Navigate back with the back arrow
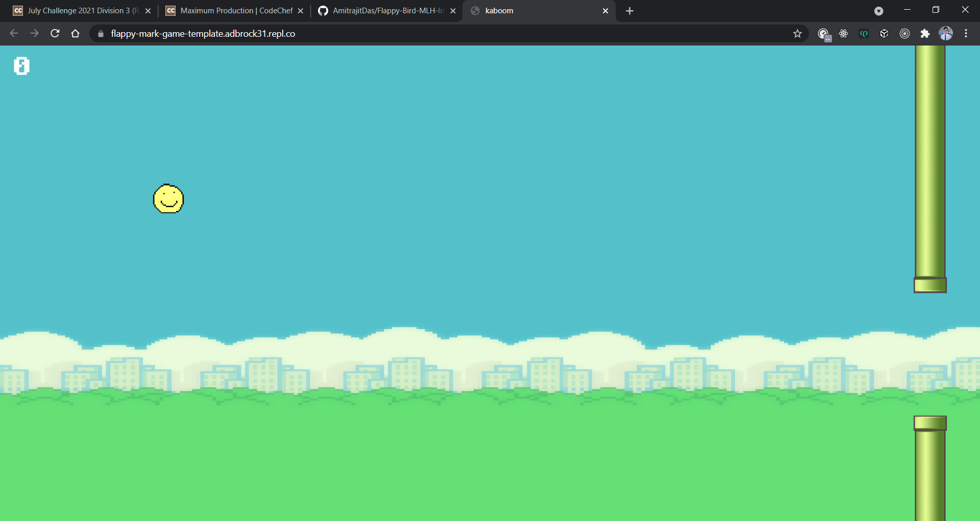The image size is (980, 521). pos(14,34)
